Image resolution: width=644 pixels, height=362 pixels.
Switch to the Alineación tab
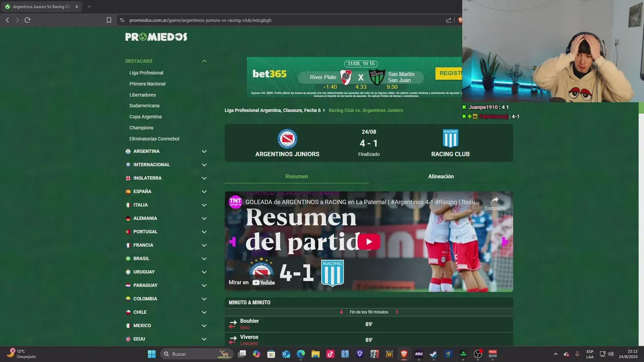tap(441, 176)
